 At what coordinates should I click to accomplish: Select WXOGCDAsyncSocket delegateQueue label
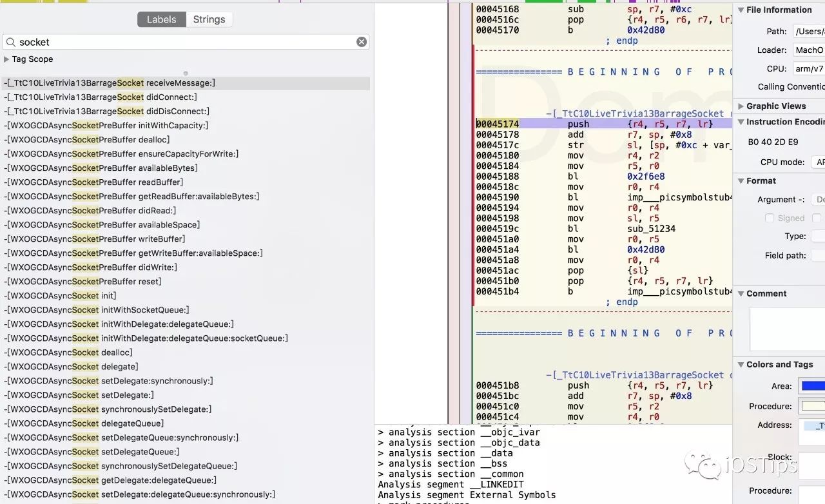186,423
